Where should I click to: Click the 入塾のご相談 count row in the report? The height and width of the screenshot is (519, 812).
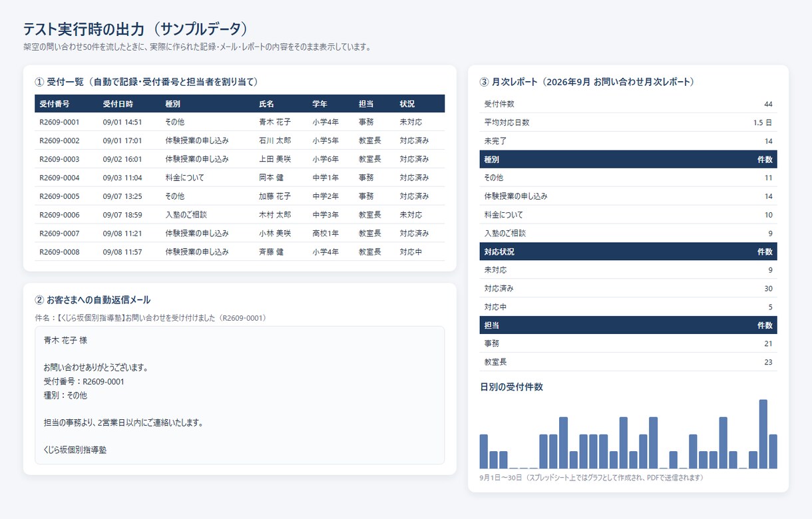pyautogui.click(x=628, y=234)
